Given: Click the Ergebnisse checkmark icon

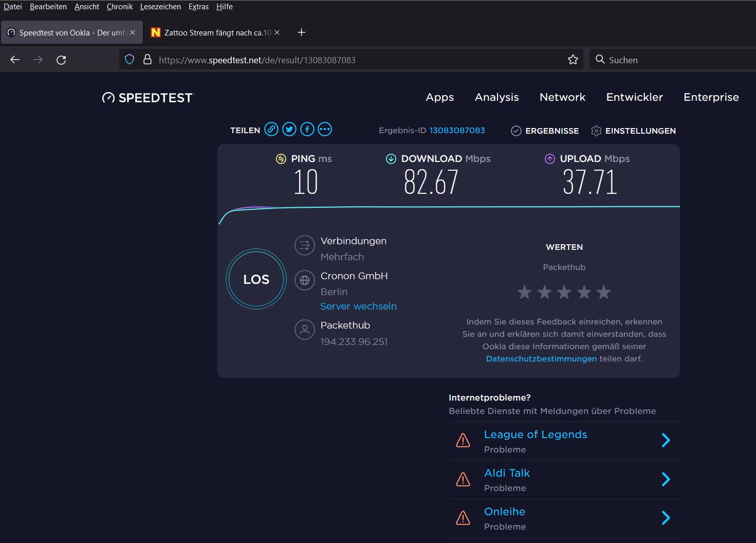Looking at the screenshot, I should [x=516, y=131].
